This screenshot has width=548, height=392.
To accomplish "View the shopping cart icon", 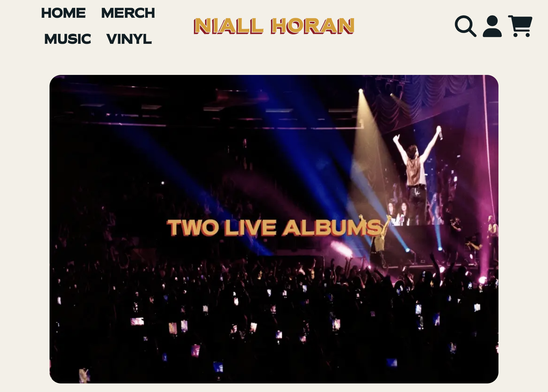I will (520, 26).
